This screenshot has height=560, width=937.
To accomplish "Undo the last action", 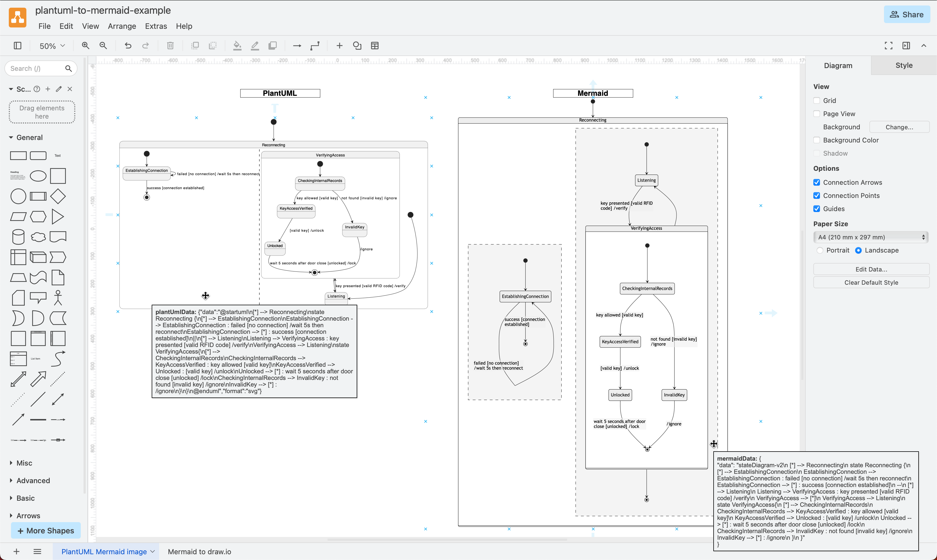I will (128, 45).
